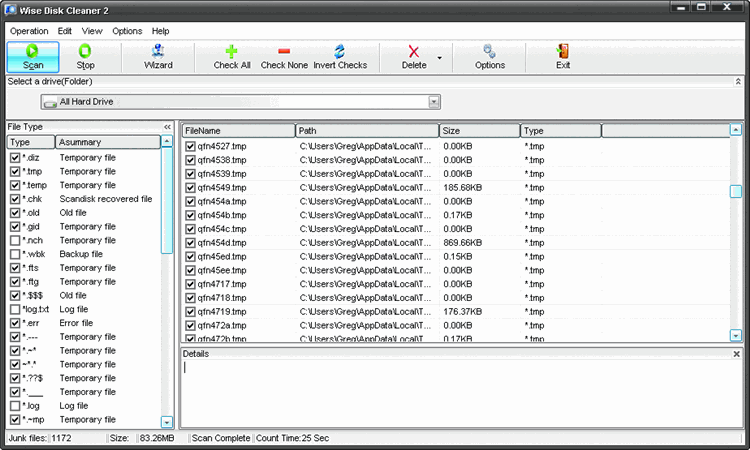The width and height of the screenshot is (750, 450).
Task: Delete checked files with Delete icon
Action: [x=414, y=57]
